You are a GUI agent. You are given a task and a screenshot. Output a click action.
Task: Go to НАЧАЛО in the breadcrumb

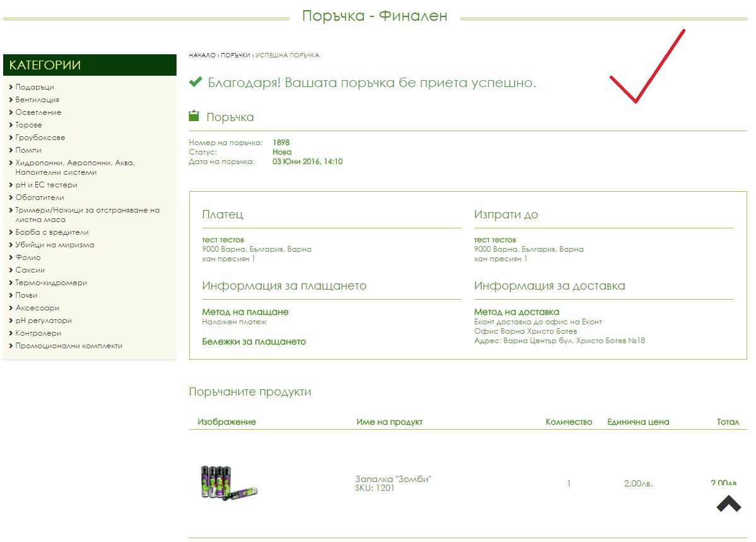click(x=202, y=56)
